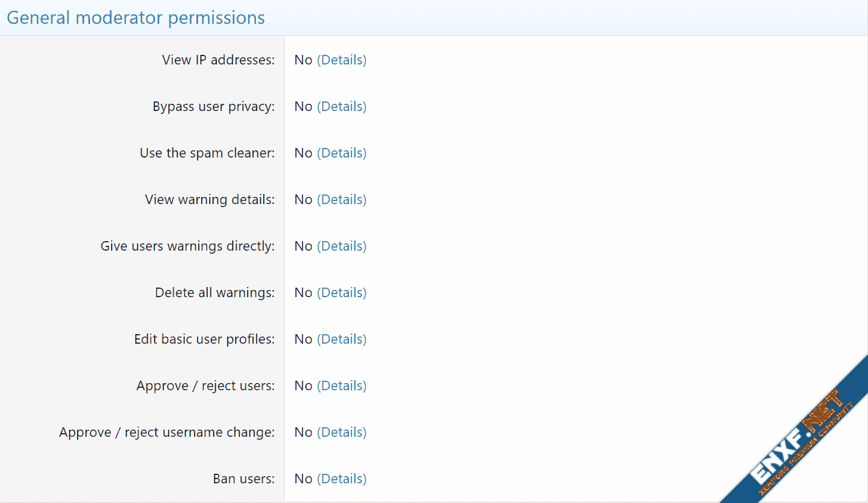Click the No value for Bypass user privacy

303,106
